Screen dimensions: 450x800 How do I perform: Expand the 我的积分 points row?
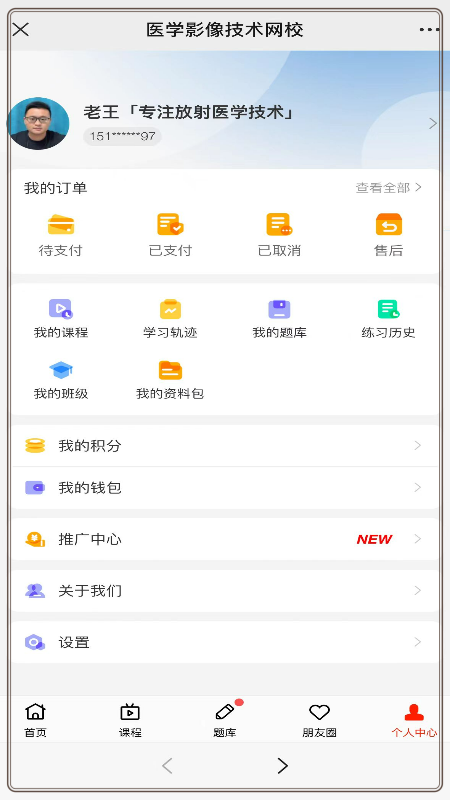point(225,445)
